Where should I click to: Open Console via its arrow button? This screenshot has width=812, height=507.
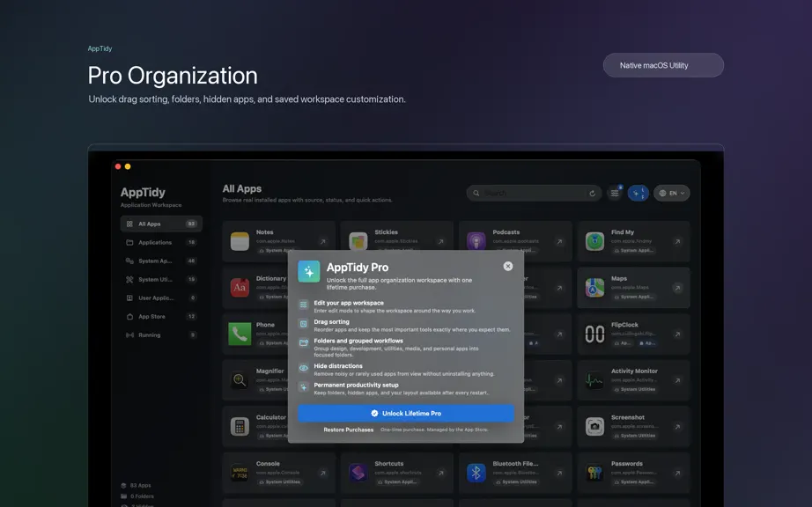(x=322, y=473)
